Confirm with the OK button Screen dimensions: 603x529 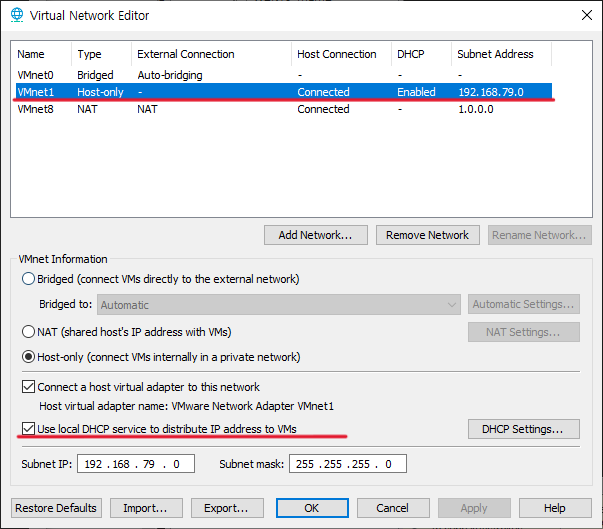coord(312,508)
